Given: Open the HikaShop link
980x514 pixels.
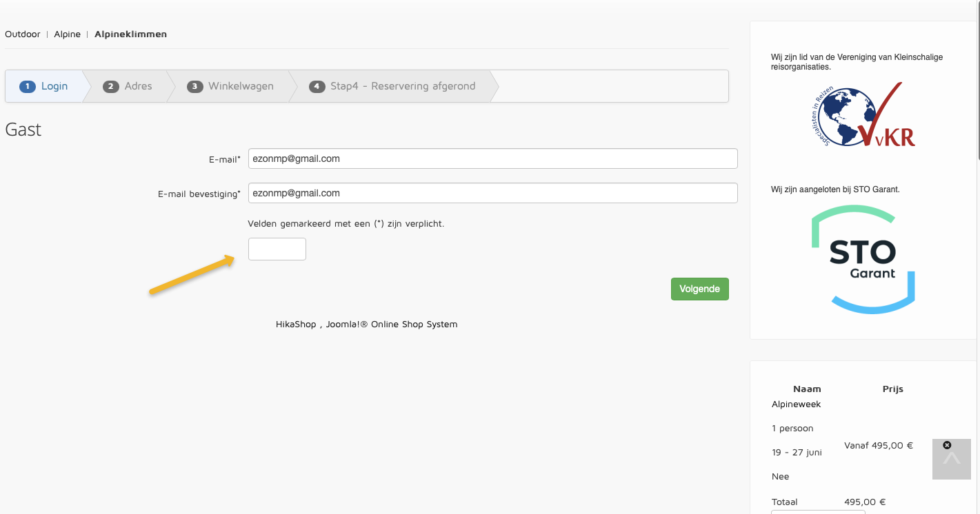Looking at the screenshot, I should 295,324.
